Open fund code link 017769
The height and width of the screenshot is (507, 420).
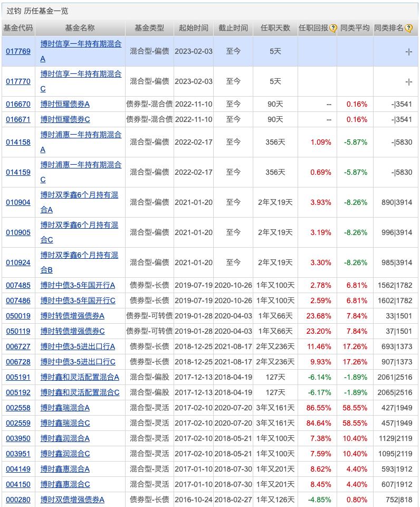(18, 51)
